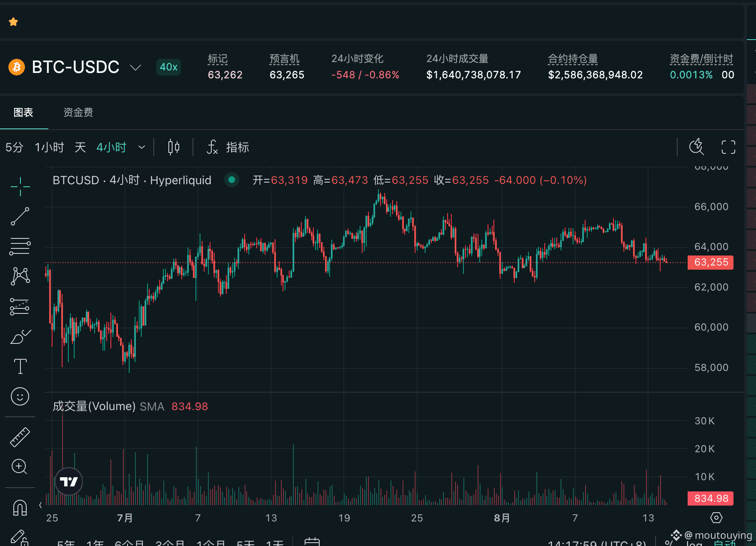Click the 24小时变化 value -548 / -0.86%

[365, 75]
